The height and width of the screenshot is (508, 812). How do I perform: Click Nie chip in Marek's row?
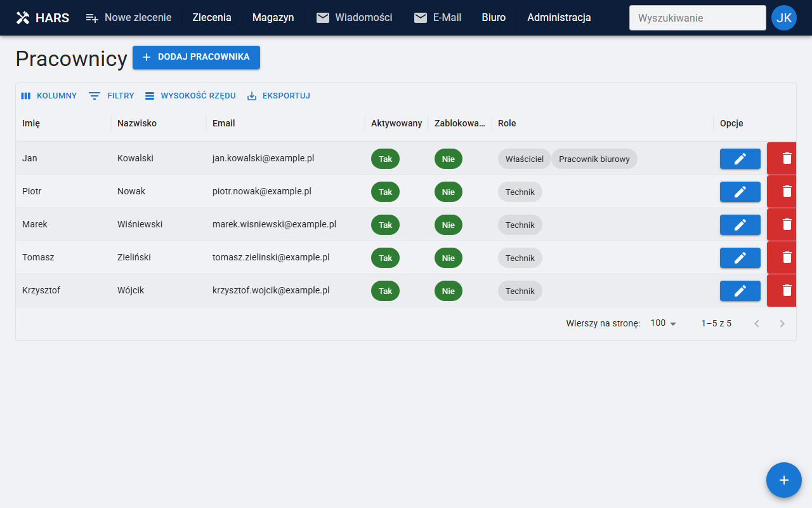449,225
